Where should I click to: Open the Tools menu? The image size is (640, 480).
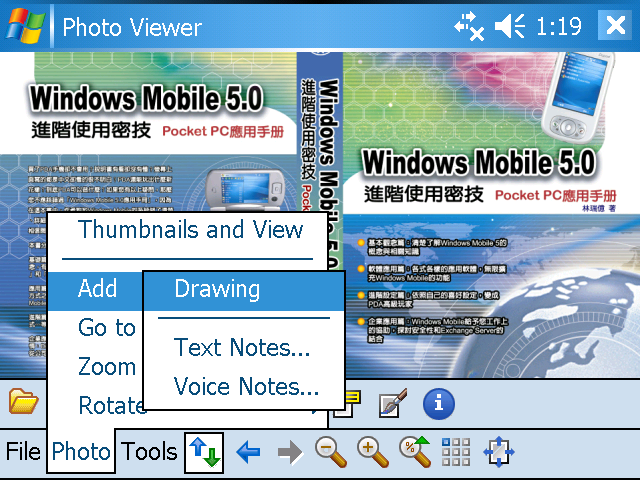149,452
